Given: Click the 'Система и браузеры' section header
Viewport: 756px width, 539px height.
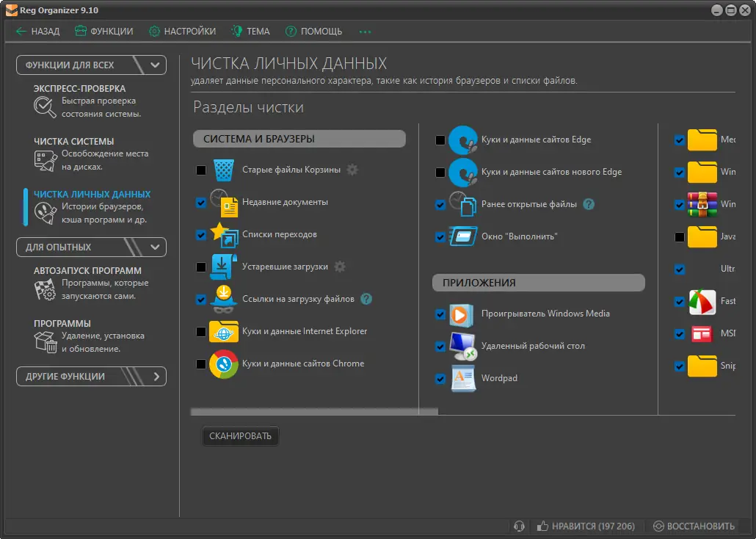Looking at the screenshot, I should tap(299, 139).
